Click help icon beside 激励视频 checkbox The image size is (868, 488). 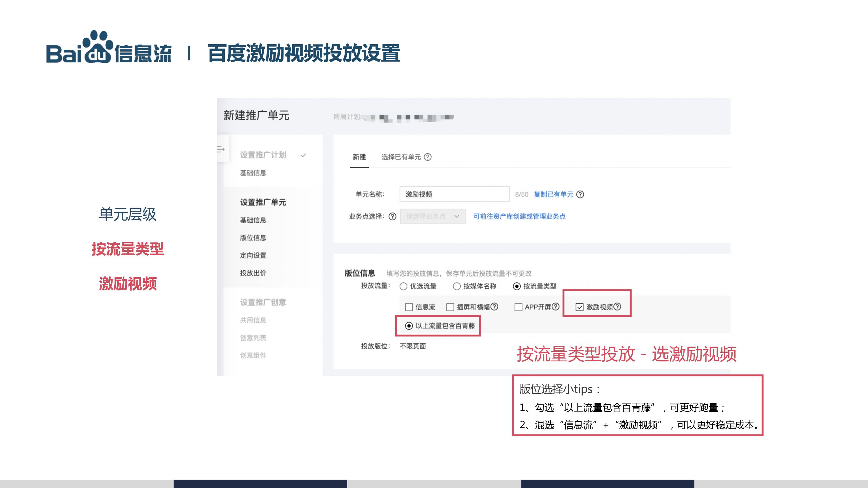618,307
